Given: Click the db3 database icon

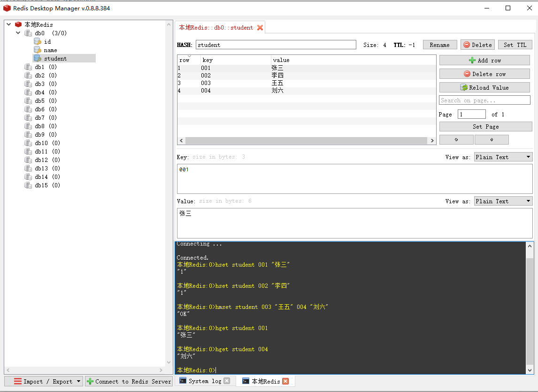Looking at the screenshot, I should coord(28,84).
